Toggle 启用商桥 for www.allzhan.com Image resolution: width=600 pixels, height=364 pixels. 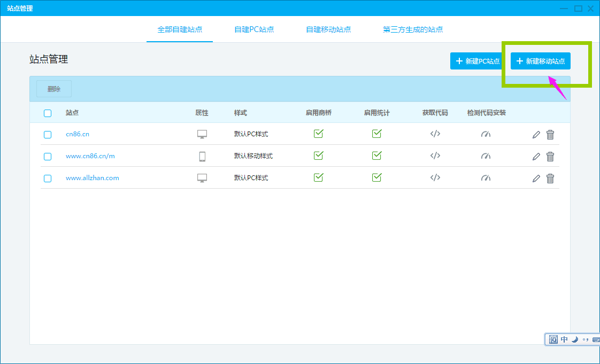pos(318,177)
